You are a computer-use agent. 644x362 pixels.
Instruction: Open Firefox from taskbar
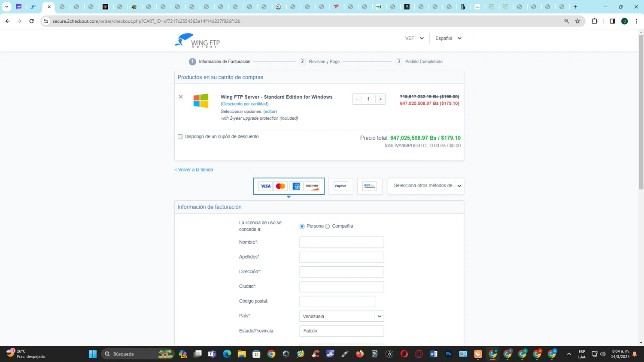tap(360, 354)
